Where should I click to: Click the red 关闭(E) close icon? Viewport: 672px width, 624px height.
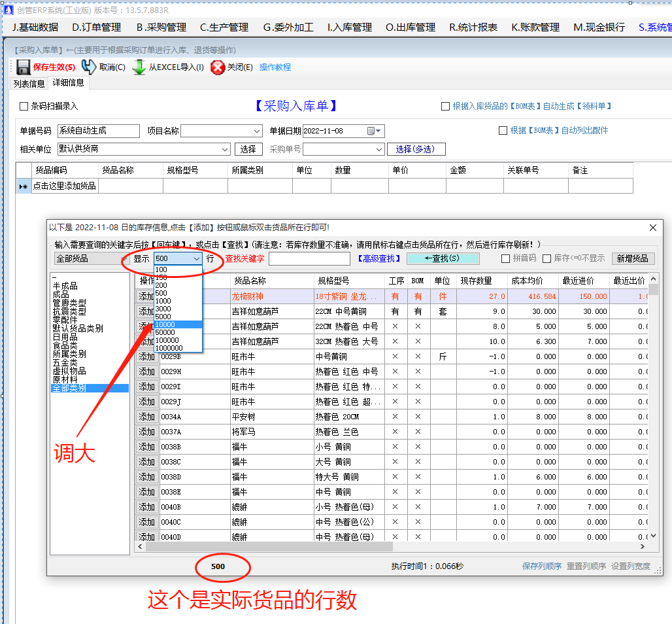tap(217, 67)
